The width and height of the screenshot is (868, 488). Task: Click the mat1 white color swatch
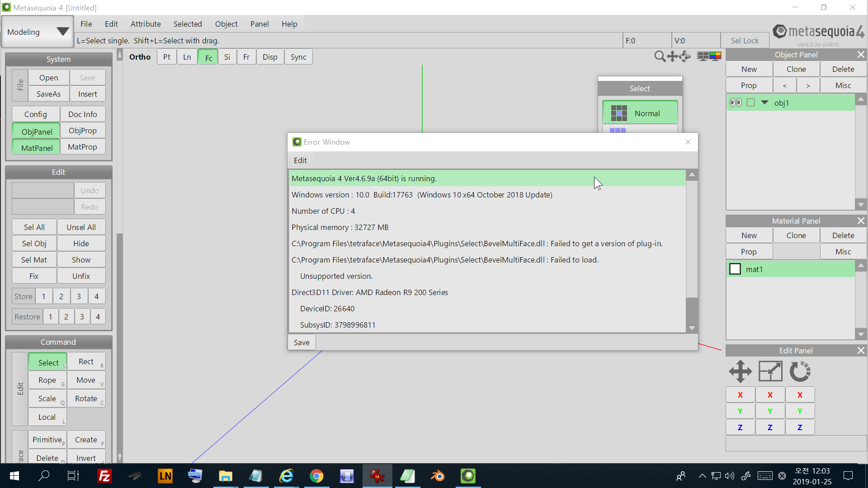tap(735, 269)
